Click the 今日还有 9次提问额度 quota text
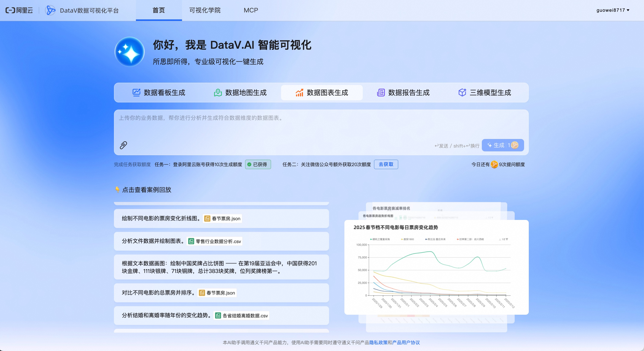This screenshot has height=351, width=644. [498, 164]
